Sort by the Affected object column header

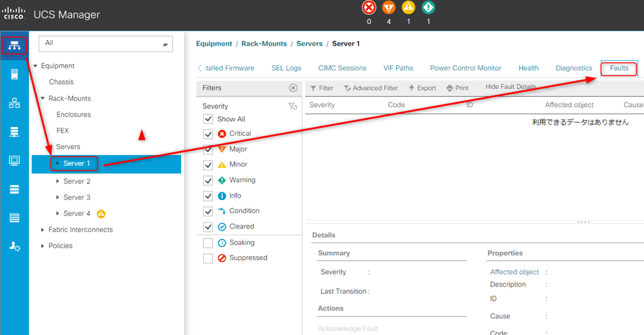click(x=569, y=105)
